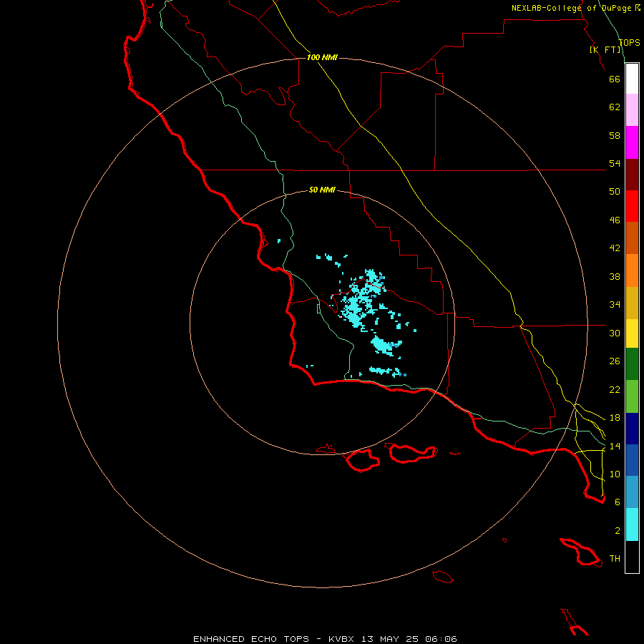Pick the light blue legend color segment

(x=632, y=492)
